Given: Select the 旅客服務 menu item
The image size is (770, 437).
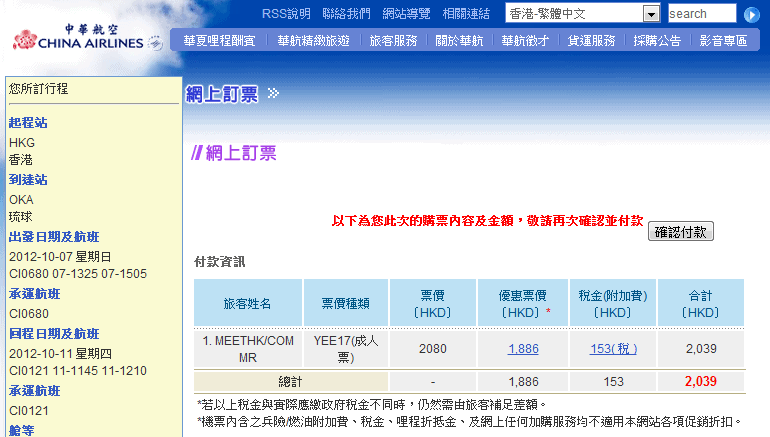Looking at the screenshot, I should pyautogui.click(x=393, y=41).
